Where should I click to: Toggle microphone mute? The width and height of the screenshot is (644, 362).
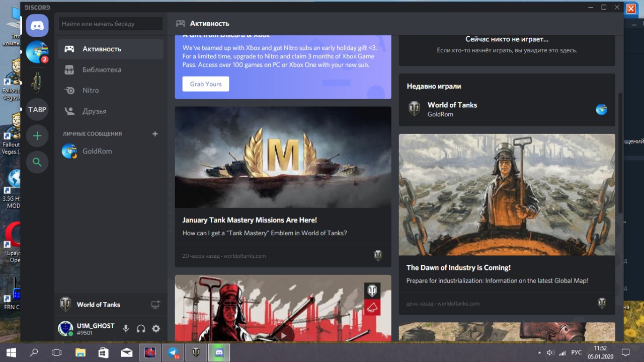126,329
